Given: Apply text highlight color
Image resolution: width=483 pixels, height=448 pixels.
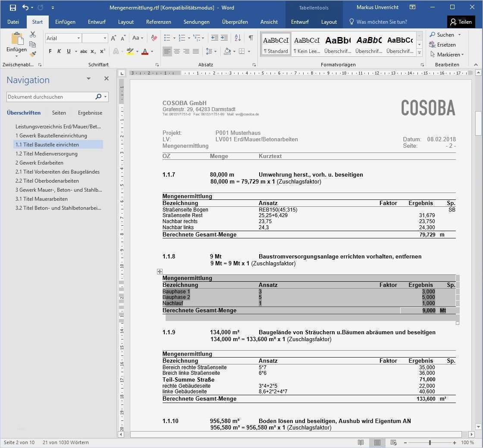Looking at the screenshot, I should (129, 51).
